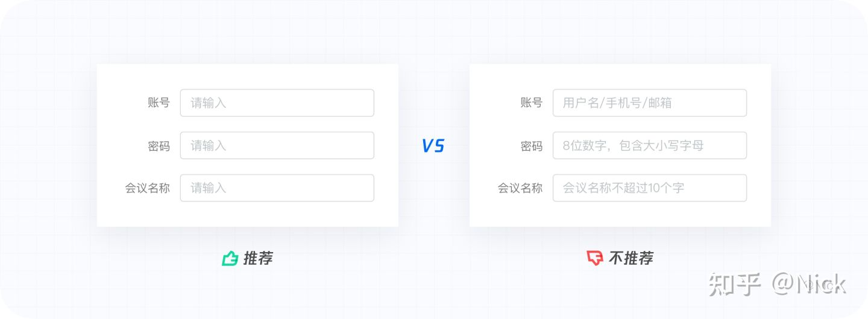
Task: Click the red thumbs-down not-recommended icon
Action: (x=595, y=259)
